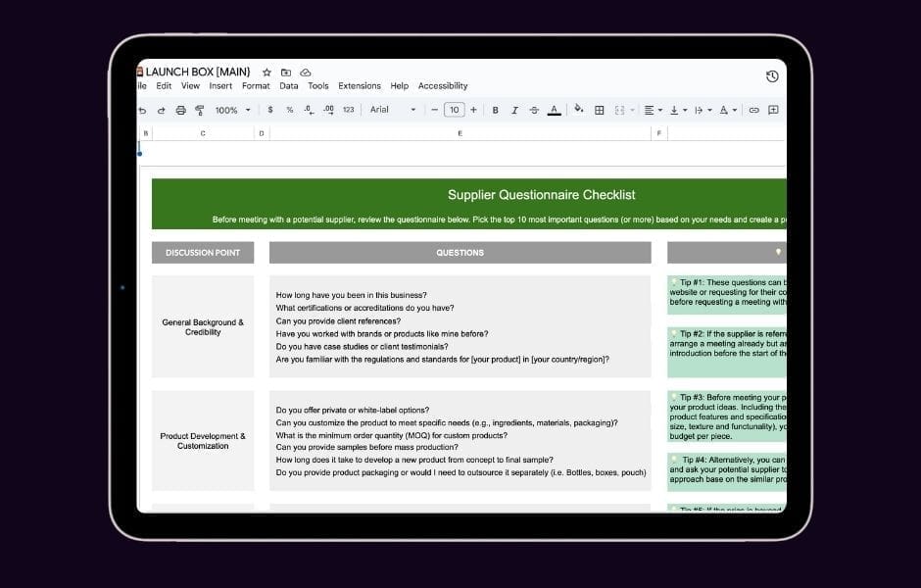Click the move to folder icon
Image resolution: width=921 pixels, height=588 pixels.
(x=286, y=73)
